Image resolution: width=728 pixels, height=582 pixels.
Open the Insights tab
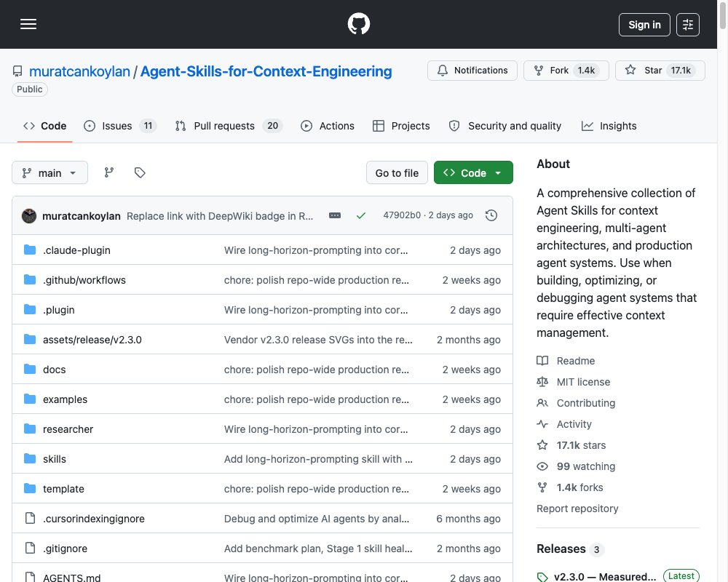pyautogui.click(x=609, y=126)
